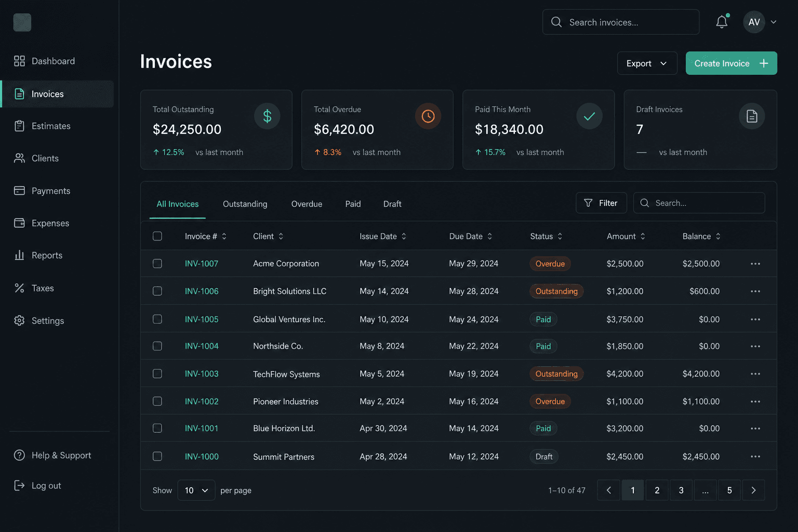Click the table Search field
798x532 pixels.
[x=699, y=203]
